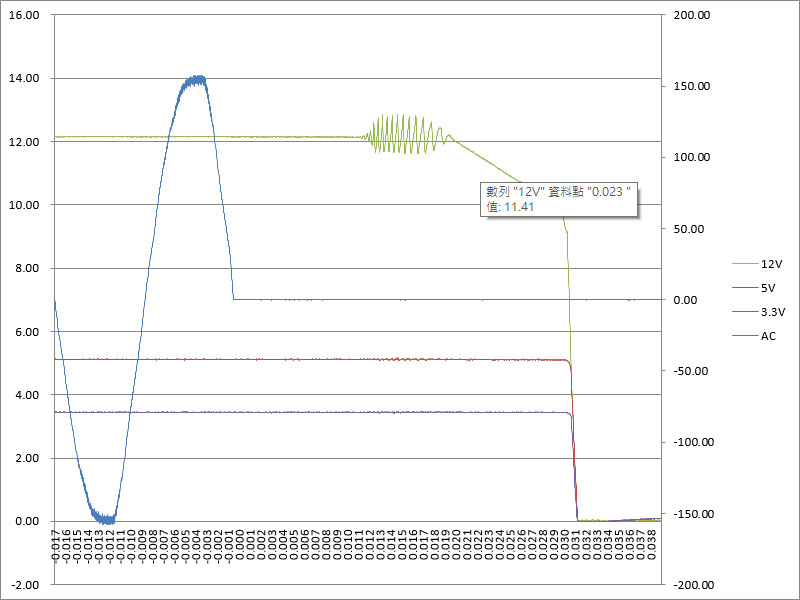Click right axis label 50.00
The image size is (800, 600).
(688, 229)
